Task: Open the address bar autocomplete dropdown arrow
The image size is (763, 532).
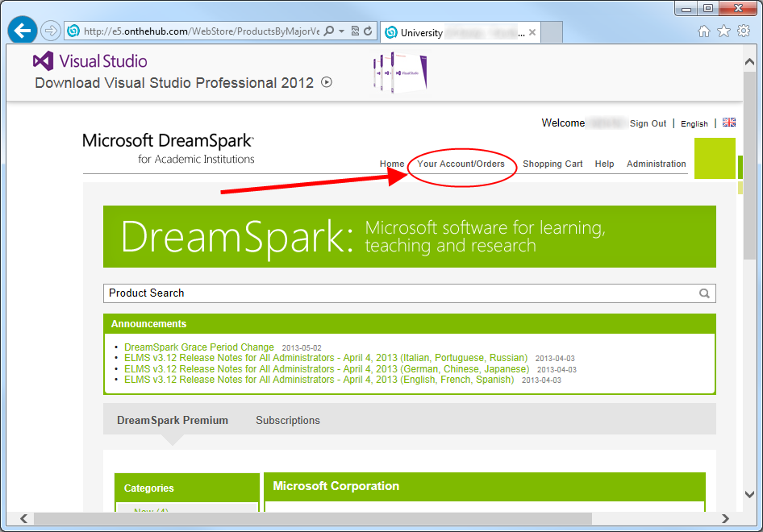Action: (342, 31)
